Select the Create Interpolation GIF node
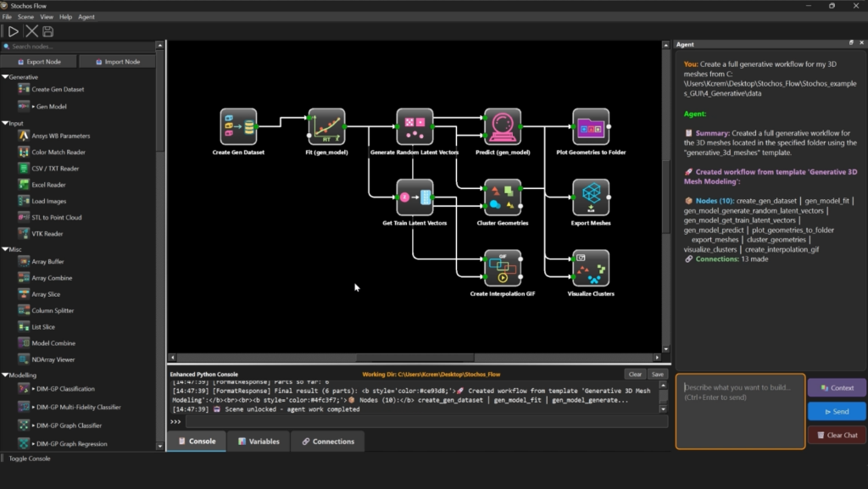This screenshot has height=489, width=868. [503, 268]
